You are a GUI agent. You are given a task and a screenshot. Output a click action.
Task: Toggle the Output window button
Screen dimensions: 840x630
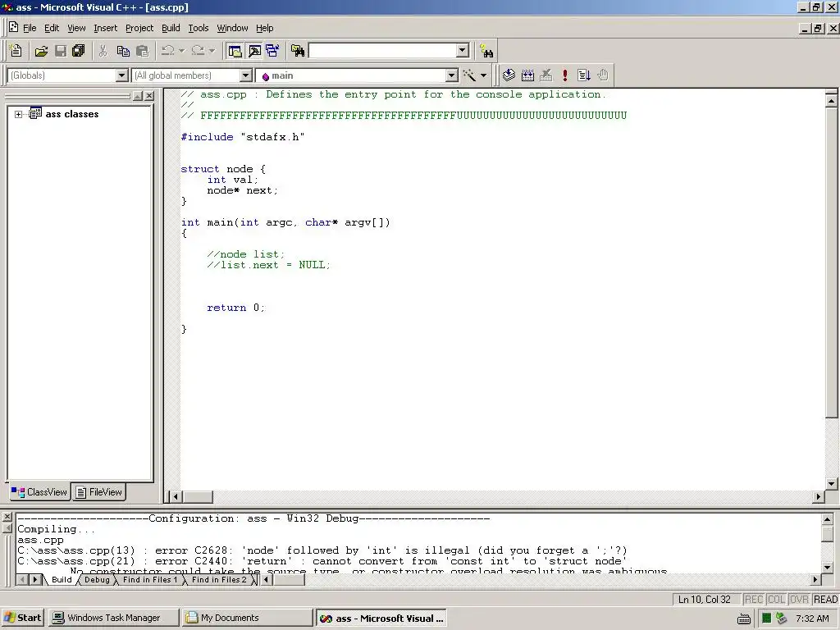(x=254, y=51)
